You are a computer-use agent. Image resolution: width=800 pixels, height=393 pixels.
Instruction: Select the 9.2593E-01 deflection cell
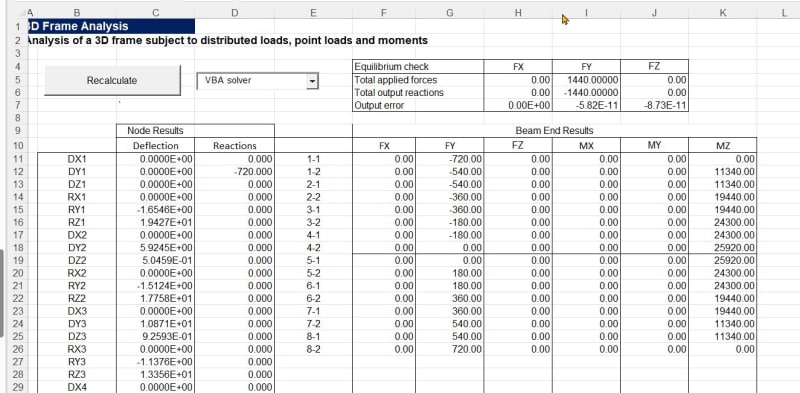156,337
